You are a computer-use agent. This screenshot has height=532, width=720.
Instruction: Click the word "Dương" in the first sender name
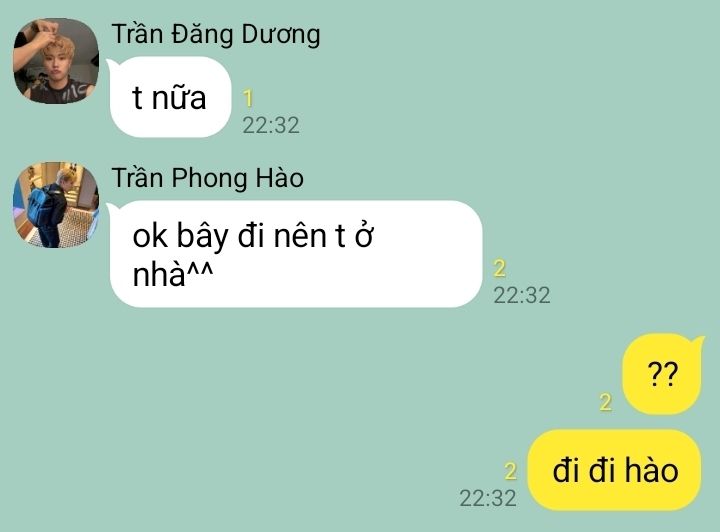pyautogui.click(x=281, y=35)
